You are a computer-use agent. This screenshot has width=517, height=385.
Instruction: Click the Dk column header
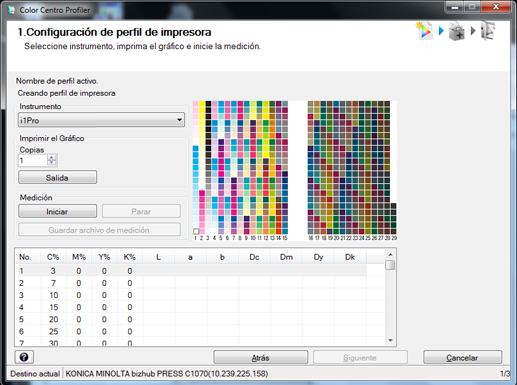coord(350,257)
